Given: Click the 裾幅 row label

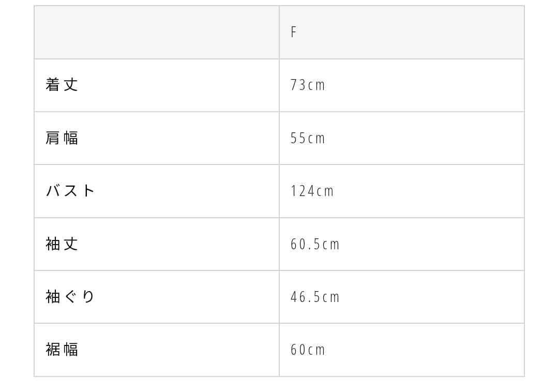Looking at the screenshot, I should [62, 350].
